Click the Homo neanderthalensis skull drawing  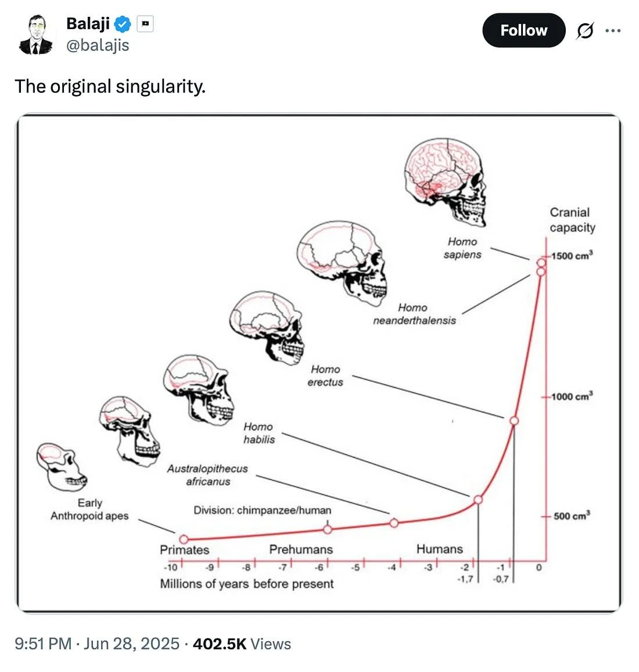(342, 263)
